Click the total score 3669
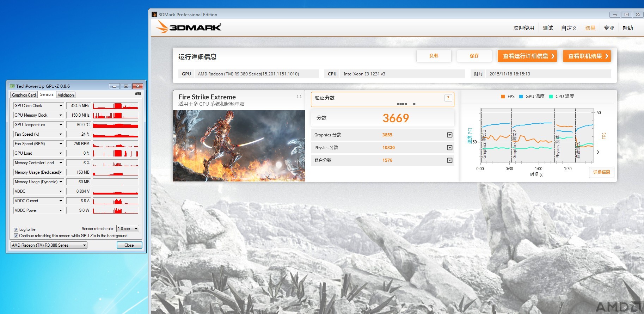Image resolution: width=644 pixels, height=314 pixels. pyautogui.click(x=396, y=118)
